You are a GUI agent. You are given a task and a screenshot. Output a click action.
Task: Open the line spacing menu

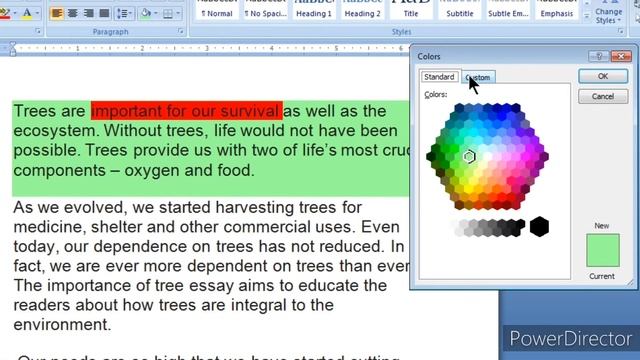tap(124, 13)
